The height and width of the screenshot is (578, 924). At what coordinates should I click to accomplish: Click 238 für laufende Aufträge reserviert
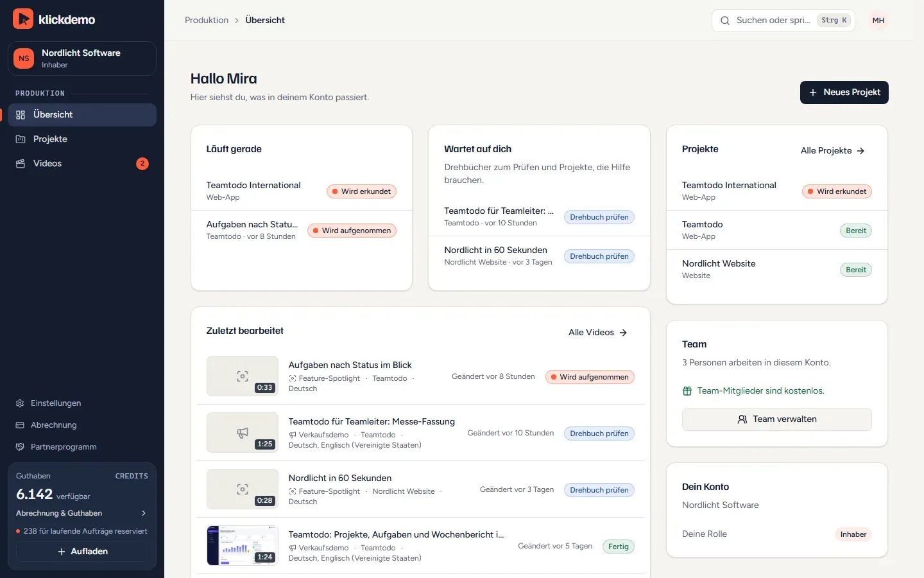point(82,531)
